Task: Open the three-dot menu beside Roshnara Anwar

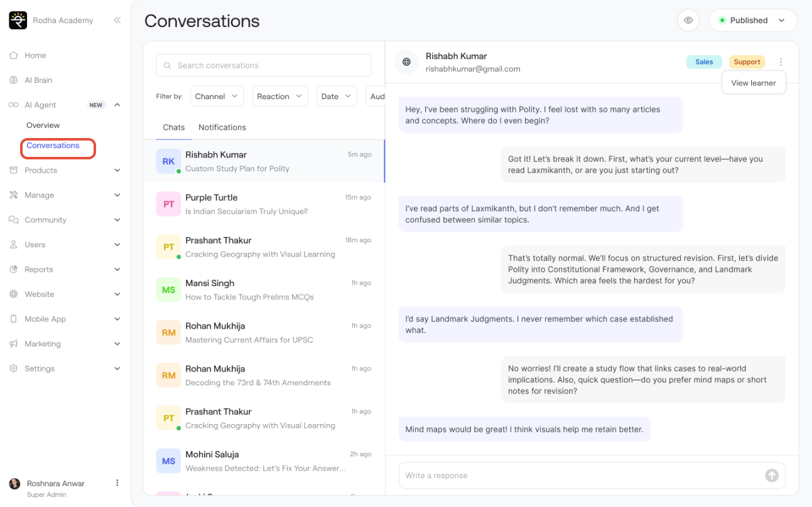Action: [117, 483]
